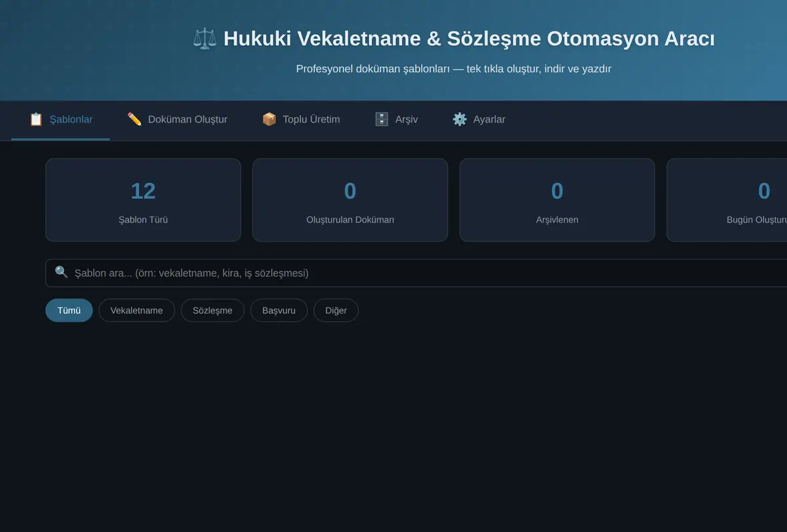Filter templates by Sözleşme
This screenshot has width=787, height=532.
(212, 310)
